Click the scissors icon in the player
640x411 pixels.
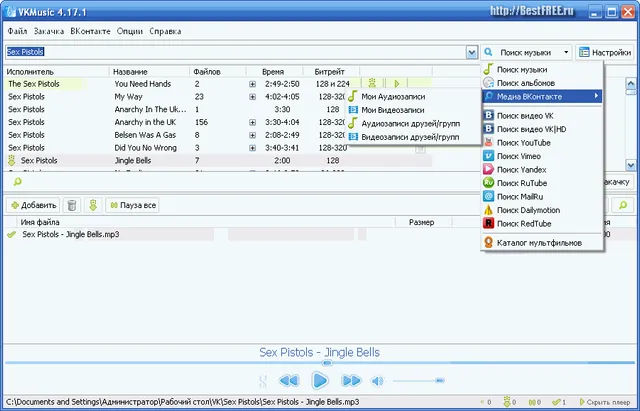263,381
